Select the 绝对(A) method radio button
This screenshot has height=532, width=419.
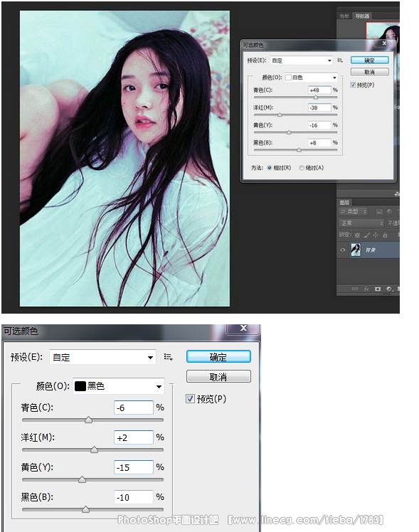pos(302,168)
